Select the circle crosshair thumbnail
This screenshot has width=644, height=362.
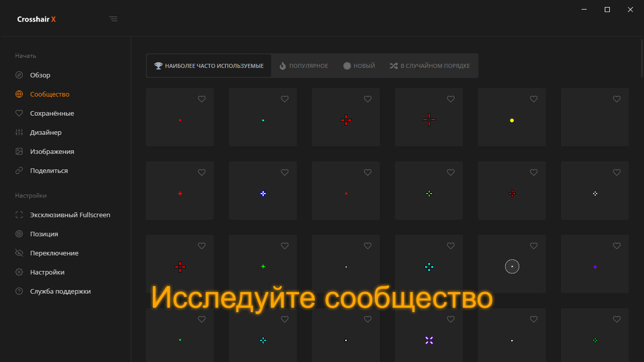click(512, 266)
